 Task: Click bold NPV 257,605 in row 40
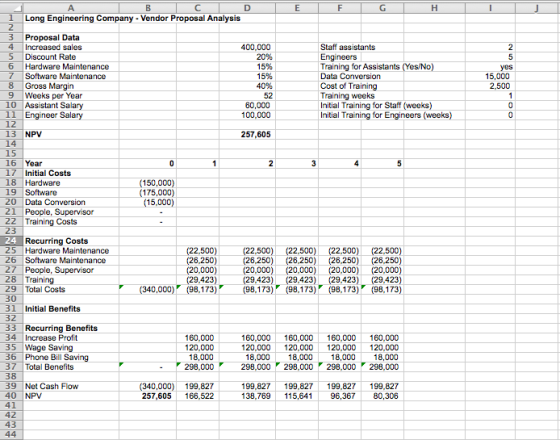tap(157, 396)
